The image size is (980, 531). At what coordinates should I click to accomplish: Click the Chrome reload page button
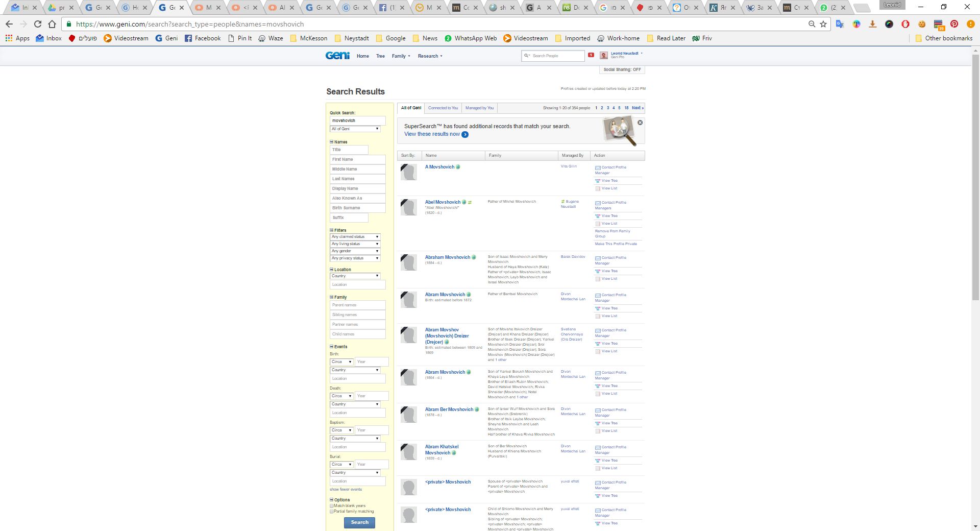38,24
